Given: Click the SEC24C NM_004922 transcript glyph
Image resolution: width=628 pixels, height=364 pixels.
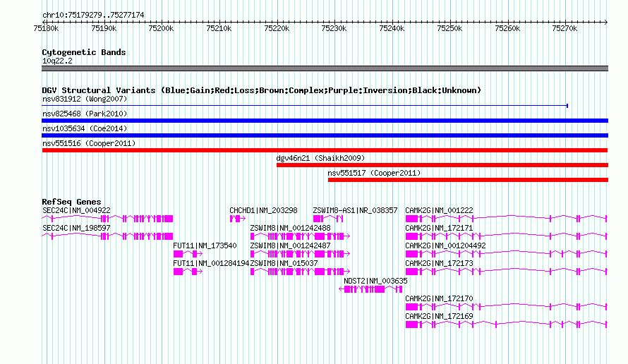Looking at the screenshot, I should 107,219.
